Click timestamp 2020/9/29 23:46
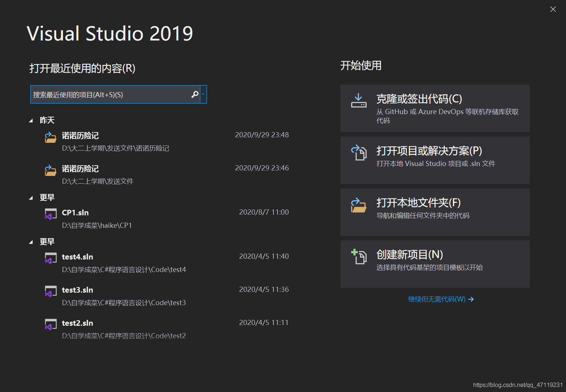 [x=262, y=168]
